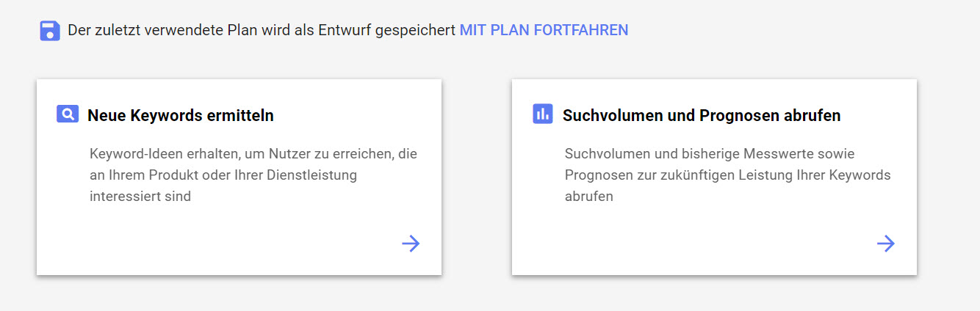Click the text line 'interessiert sind'
Viewport: 980px width, 311px height.
click(x=140, y=197)
